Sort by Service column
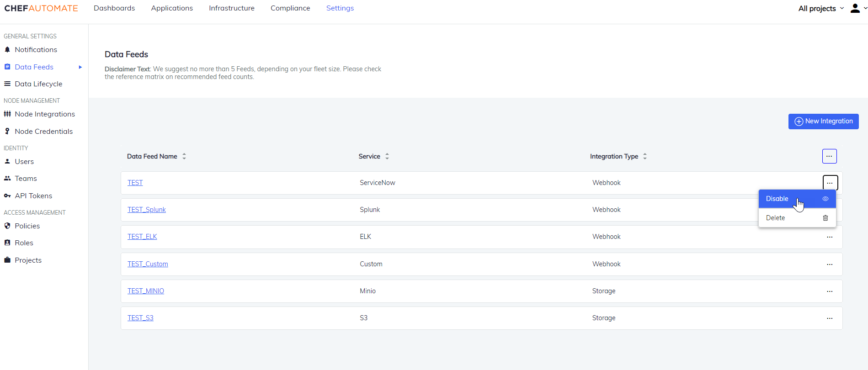 click(387, 156)
